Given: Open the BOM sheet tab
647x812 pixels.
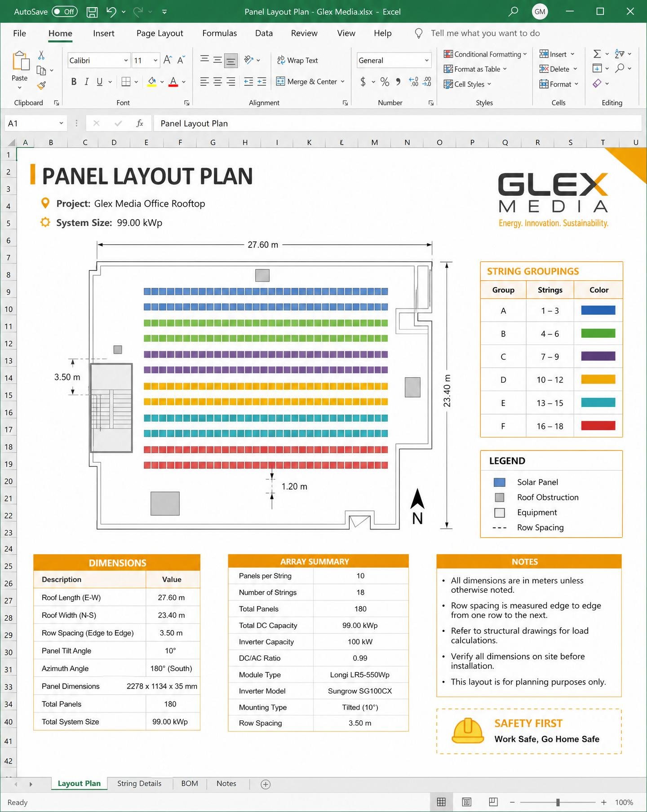Looking at the screenshot, I should [190, 784].
